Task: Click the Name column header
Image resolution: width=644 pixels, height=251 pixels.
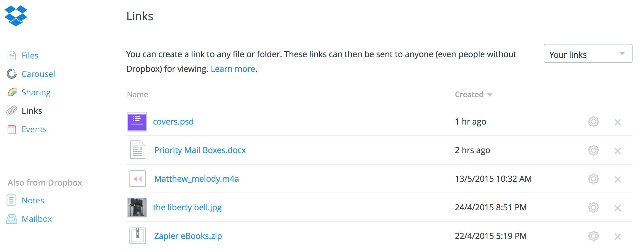Action: (137, 94)
